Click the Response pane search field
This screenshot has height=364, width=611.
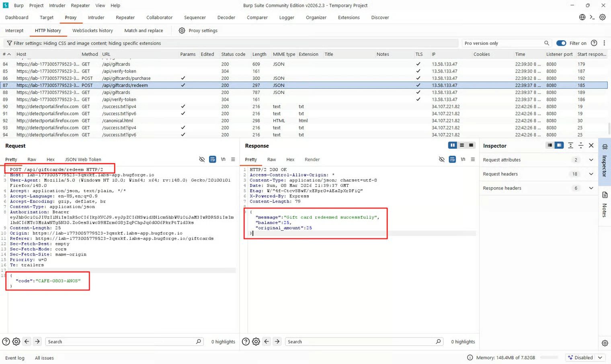(x=363, y=342)
